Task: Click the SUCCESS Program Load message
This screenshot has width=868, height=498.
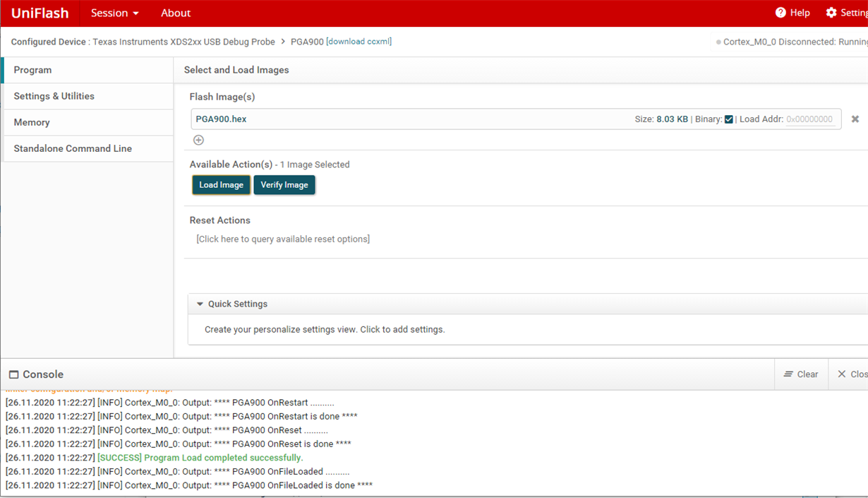Action: pos(200,458)
